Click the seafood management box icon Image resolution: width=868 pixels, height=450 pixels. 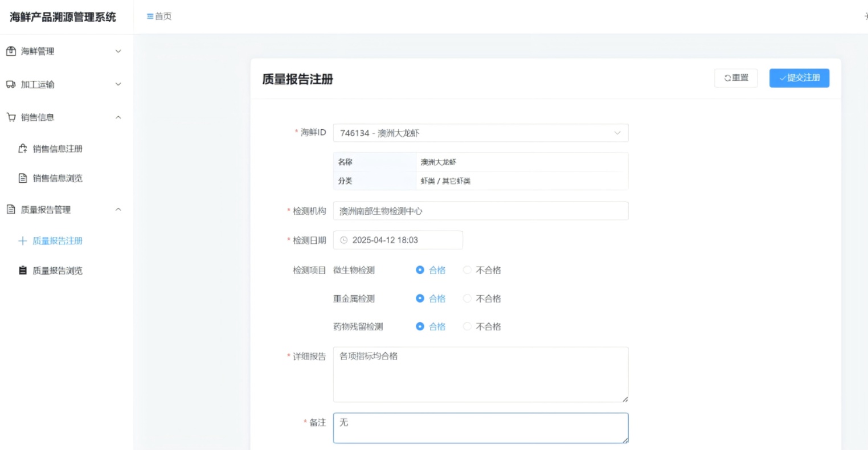tap(11, 51)
